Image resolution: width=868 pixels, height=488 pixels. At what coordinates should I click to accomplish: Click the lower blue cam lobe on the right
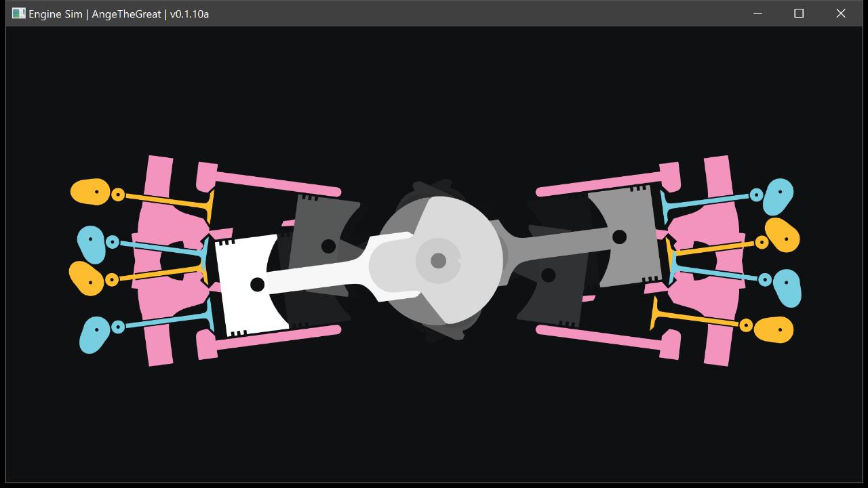tap(787, 288)
